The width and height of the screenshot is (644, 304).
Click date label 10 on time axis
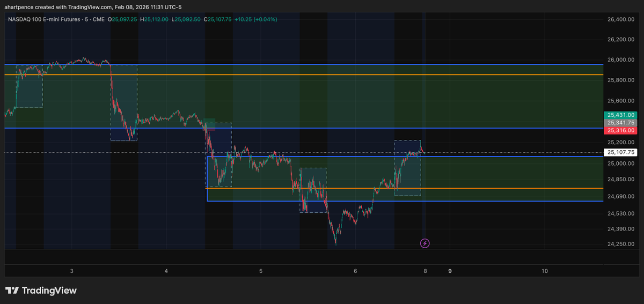545,271
